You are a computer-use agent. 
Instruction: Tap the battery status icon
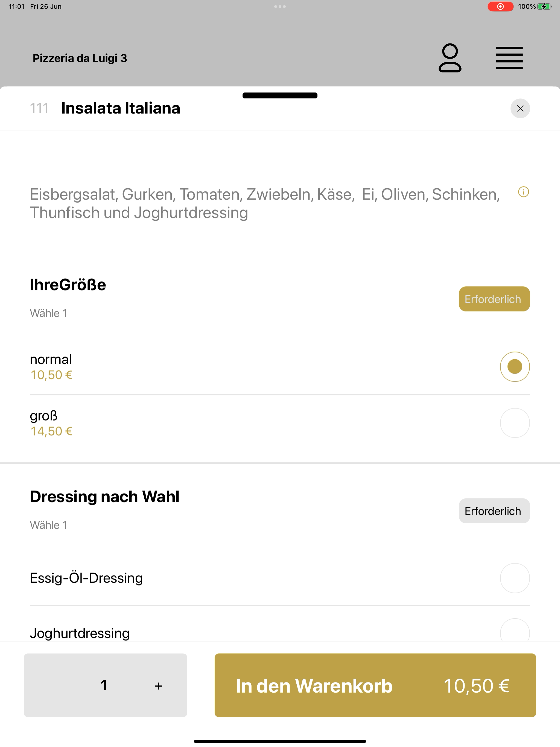pyautogui.click(x=544, y=6)
